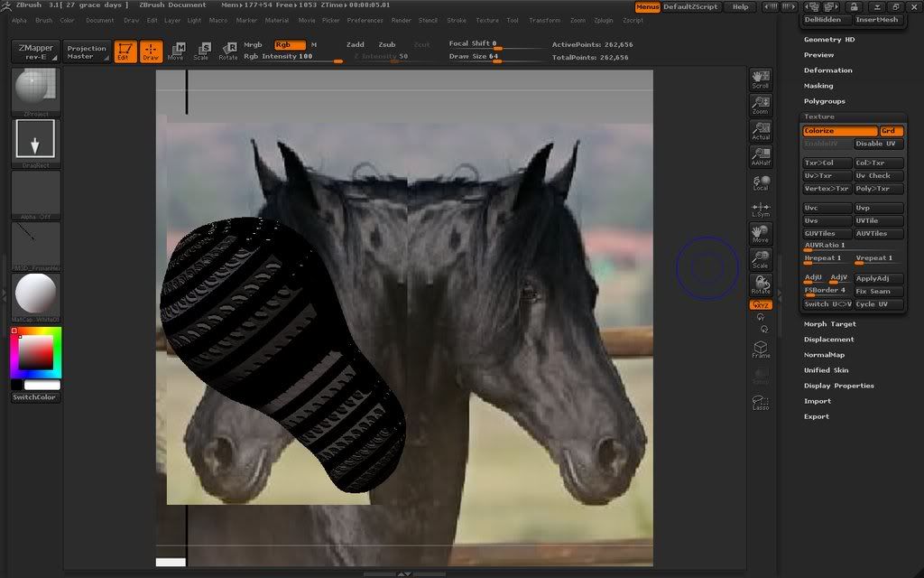924x578 pixels.
Task: Toggle Zadd sculpt mode
Action: [356, 44]
